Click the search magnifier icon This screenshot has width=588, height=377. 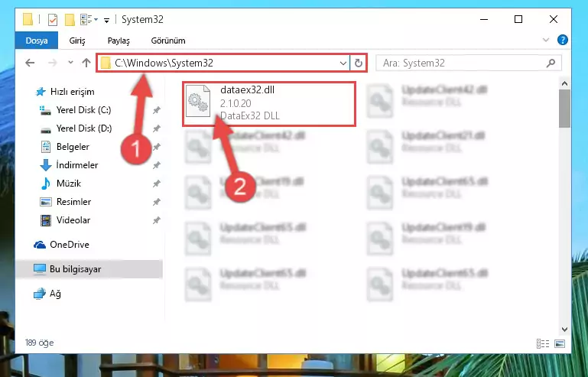[551, 63]
